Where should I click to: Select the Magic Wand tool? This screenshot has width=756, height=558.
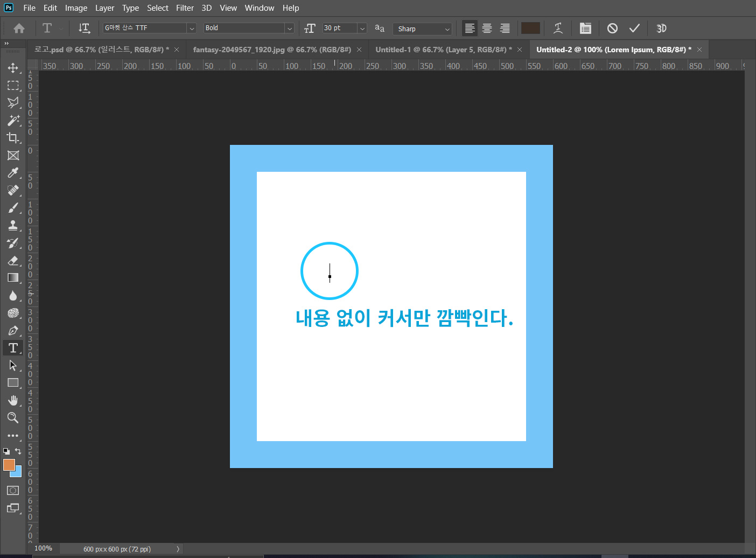[13, 121]
